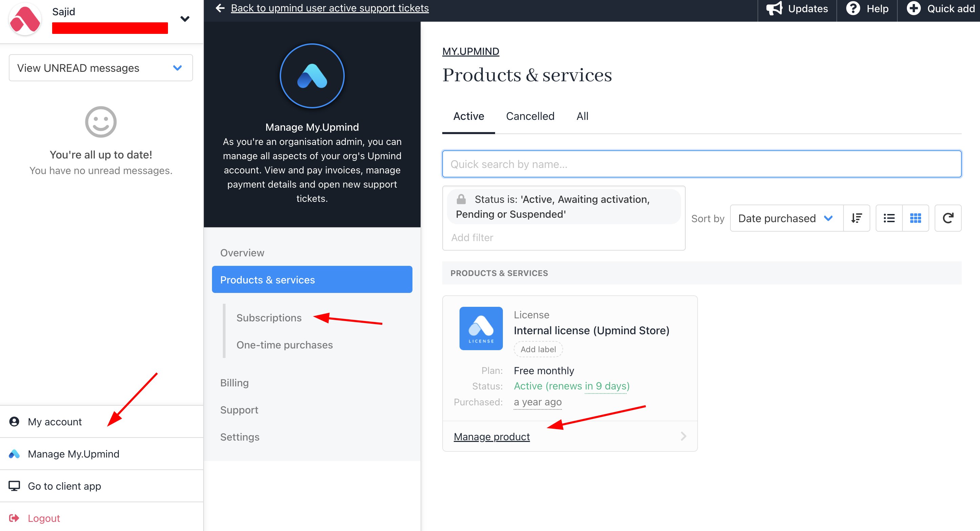This screenshot has width=980, height=531.
Task: Switch to the All tab
Action: (x=582, y=116)
